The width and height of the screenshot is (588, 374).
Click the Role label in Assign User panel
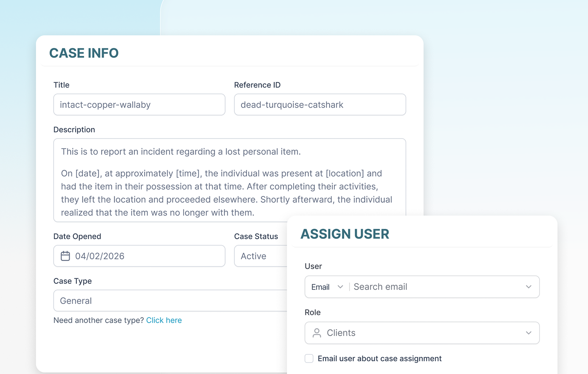[313, 312]
